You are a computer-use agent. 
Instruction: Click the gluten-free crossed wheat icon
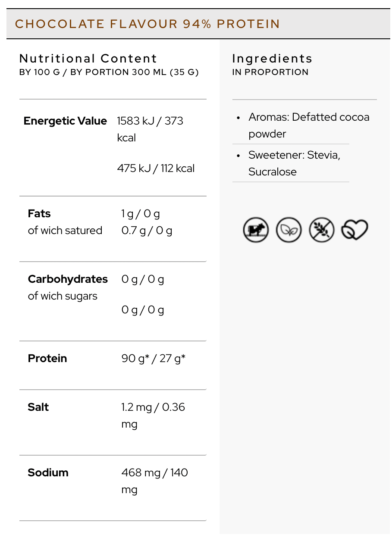322,230
